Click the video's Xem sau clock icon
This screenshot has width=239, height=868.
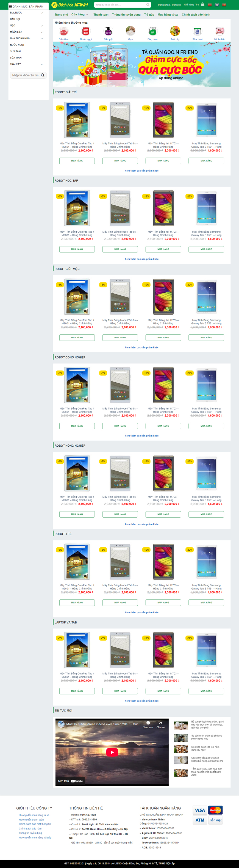pyautogui.click(x=148, y=723)
